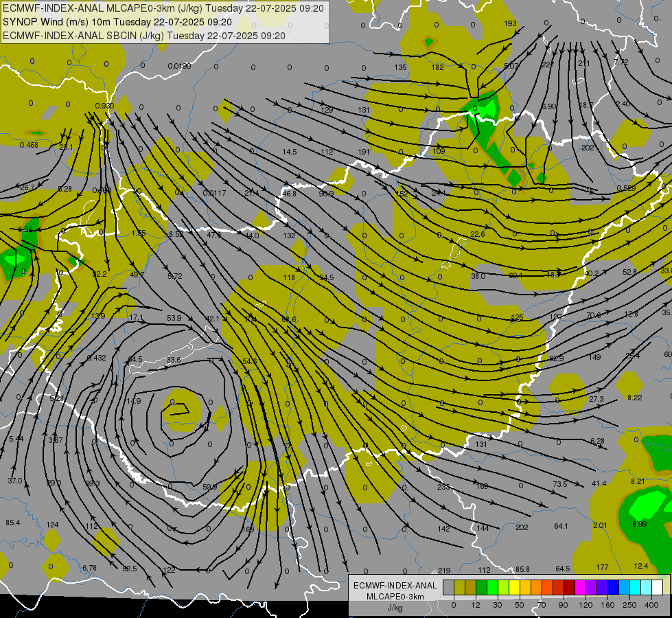
Task: Click the map value 52.8
Action: click(629, 272)
